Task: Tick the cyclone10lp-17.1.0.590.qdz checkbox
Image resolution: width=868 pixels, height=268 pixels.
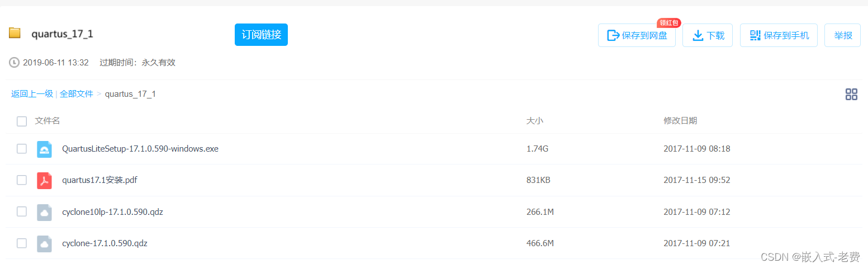Action: [22, 211]
